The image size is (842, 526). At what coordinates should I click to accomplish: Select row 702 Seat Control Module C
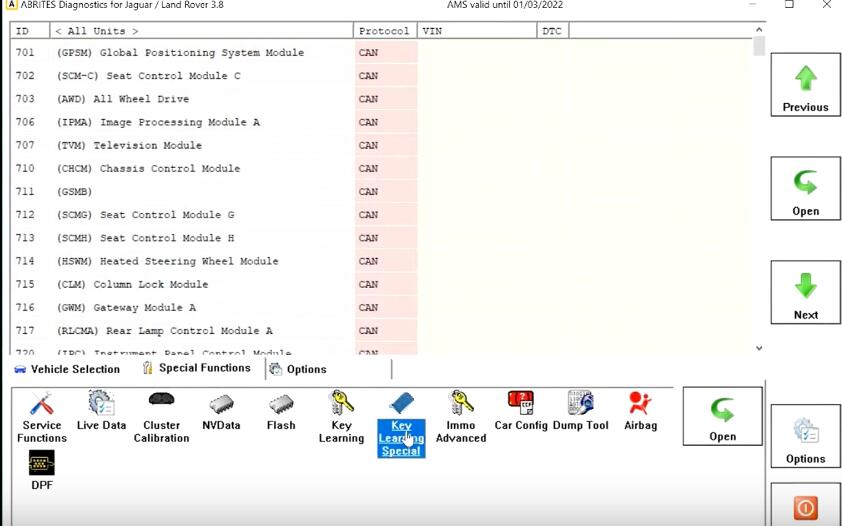[381, 76]
